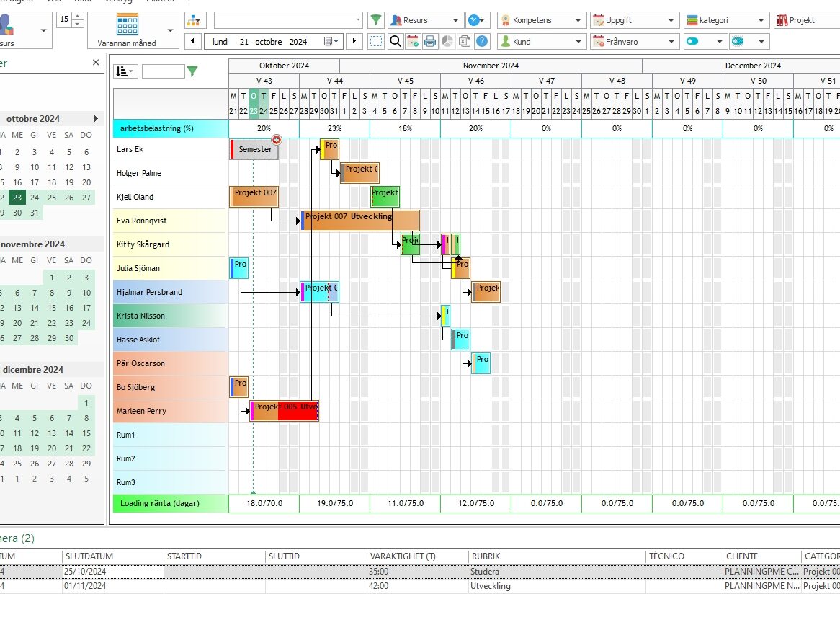Open the kategori filter dropdown
Viewport: 840px width, 643px height.
click(727, 20)
